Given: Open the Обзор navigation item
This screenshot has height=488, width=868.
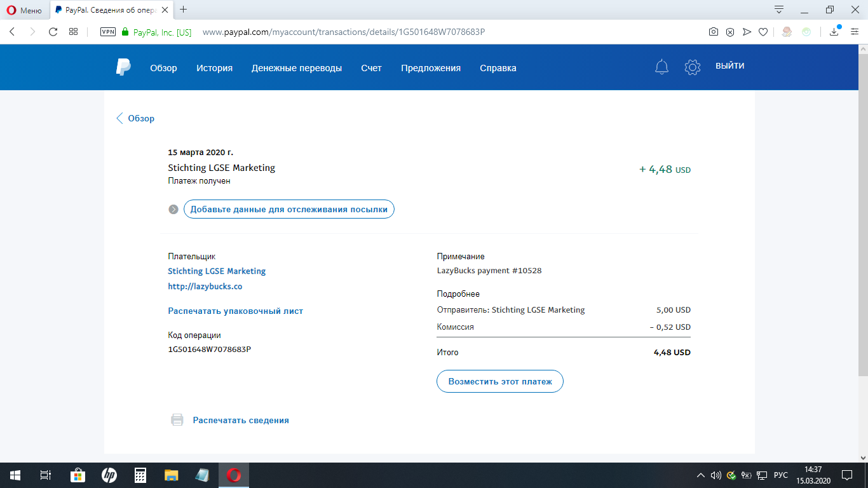Looking at the screenshot, I should (x=163, y=68).
